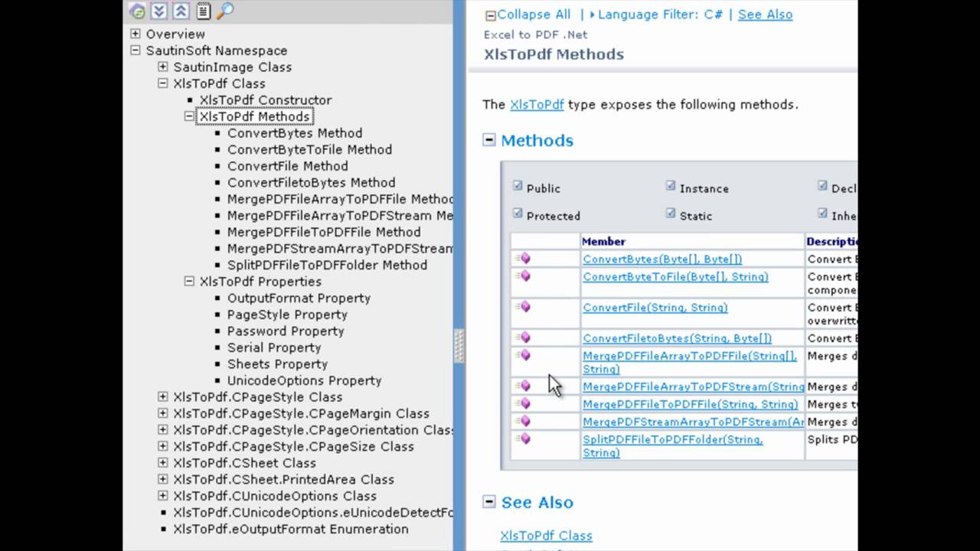
Task: Expand the CPageStyle.CPageSize Class node
Action: [162, 446]
